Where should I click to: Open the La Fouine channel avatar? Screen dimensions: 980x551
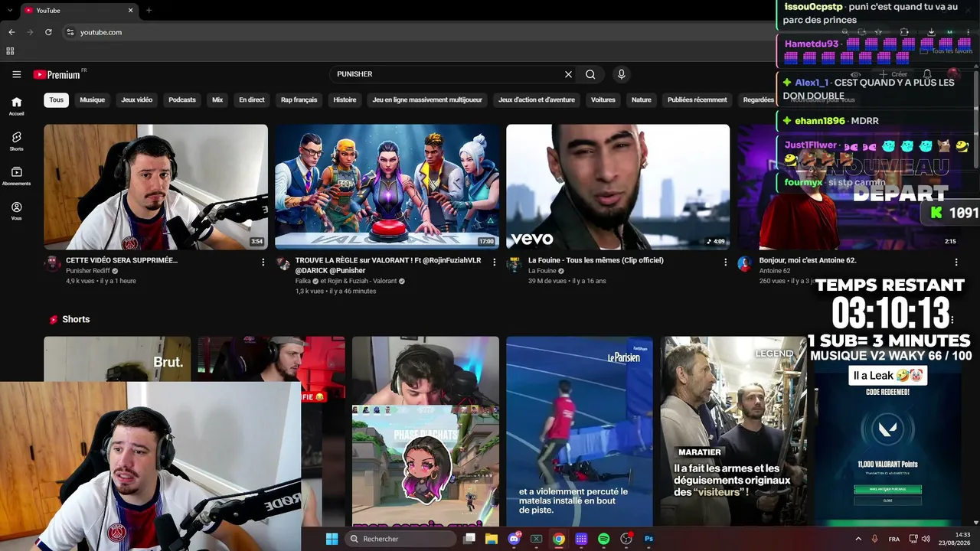(515, 264)
